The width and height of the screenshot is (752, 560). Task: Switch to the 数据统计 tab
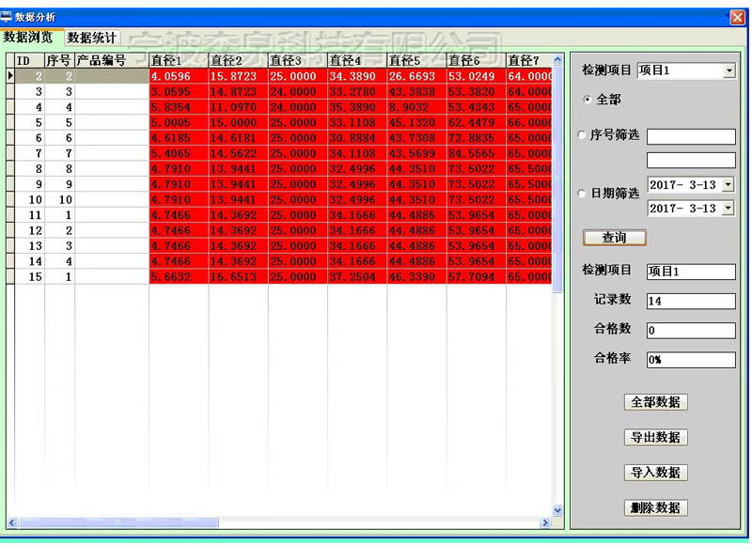(92, 38)
